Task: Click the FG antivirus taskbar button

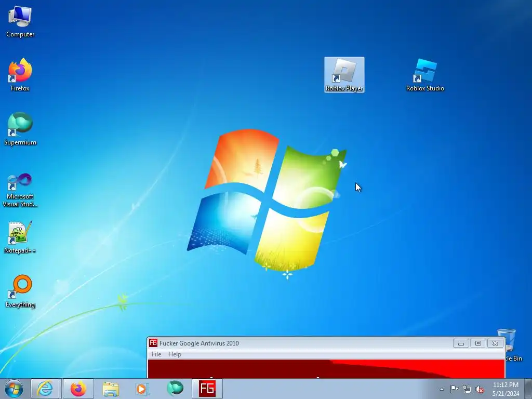Action: (207, 389)
